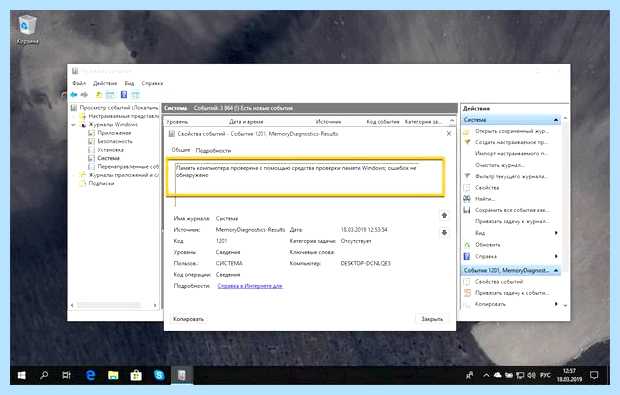Viewport: 620px width, 395px height.
Task: Open File Explorer from the taskbar
Action: pos(113,375)
